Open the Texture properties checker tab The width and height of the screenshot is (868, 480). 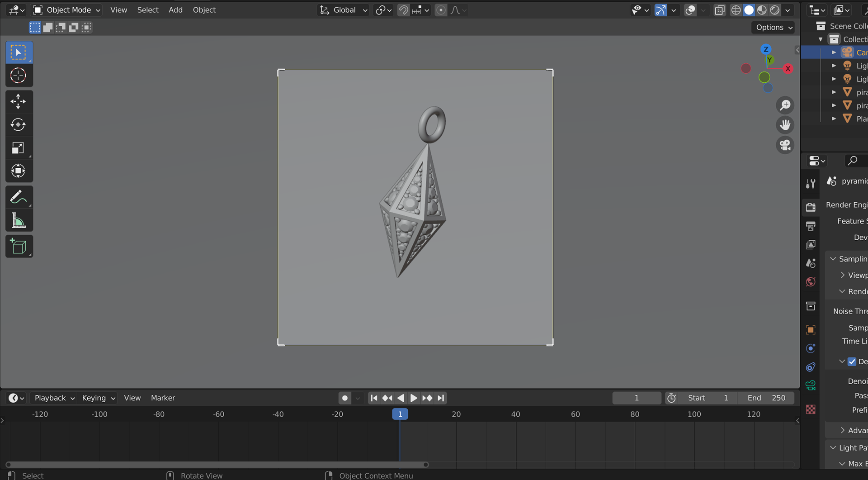click(x=811, y=409)
